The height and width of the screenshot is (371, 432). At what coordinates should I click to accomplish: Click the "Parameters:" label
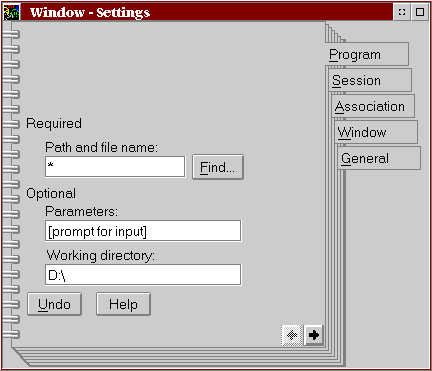[81, 211]
